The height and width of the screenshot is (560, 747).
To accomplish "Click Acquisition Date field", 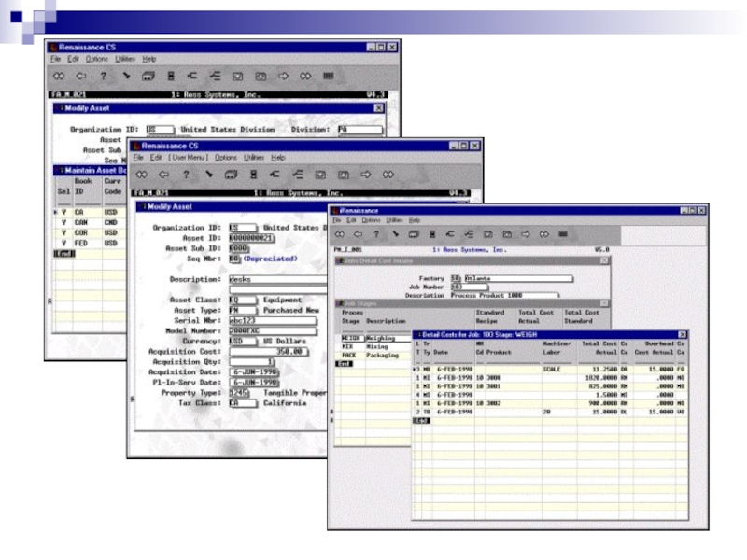I will pos(253,372).
